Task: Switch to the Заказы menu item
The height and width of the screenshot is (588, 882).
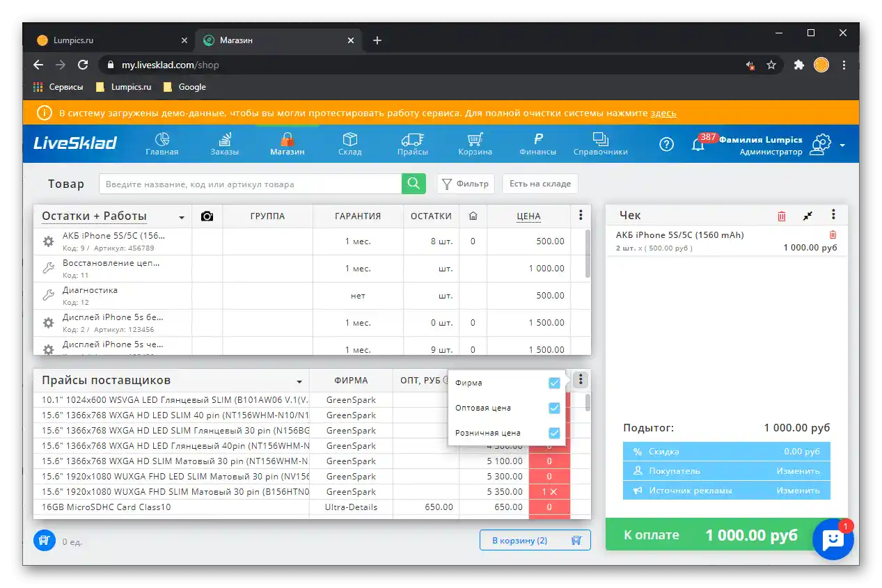Action: click(x=225, y=144)
